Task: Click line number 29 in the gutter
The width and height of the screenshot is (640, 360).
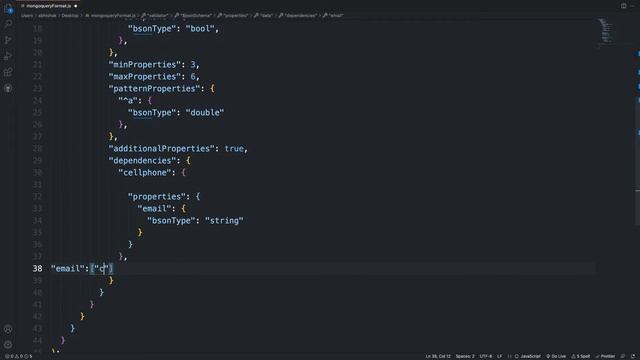Action: (38, 160)
